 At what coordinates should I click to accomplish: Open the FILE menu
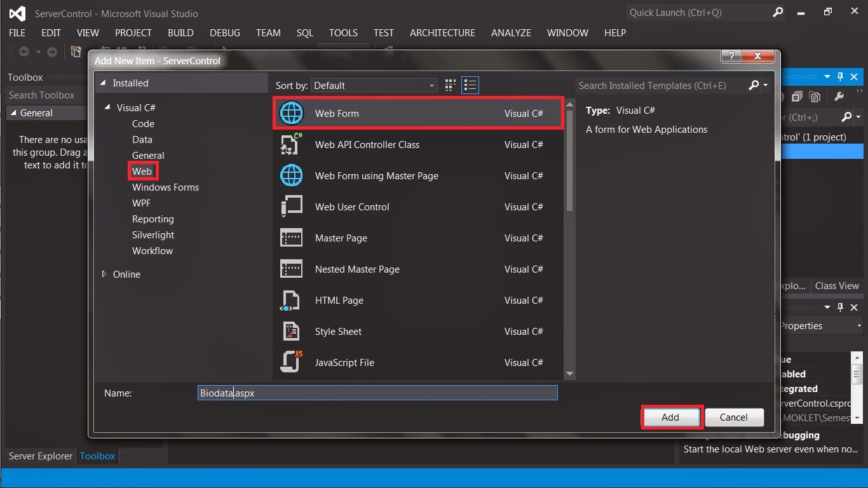[x=17, y=33]
